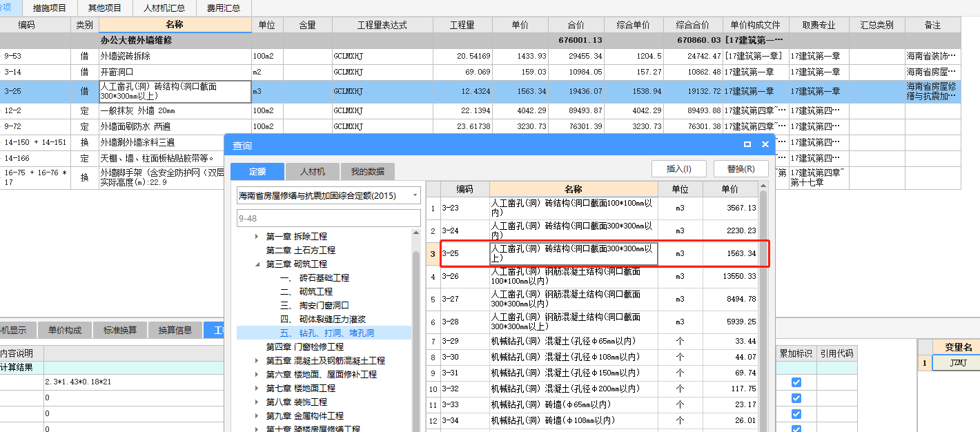Open the 单价构成 bottom tab

[x=64, y=330]
